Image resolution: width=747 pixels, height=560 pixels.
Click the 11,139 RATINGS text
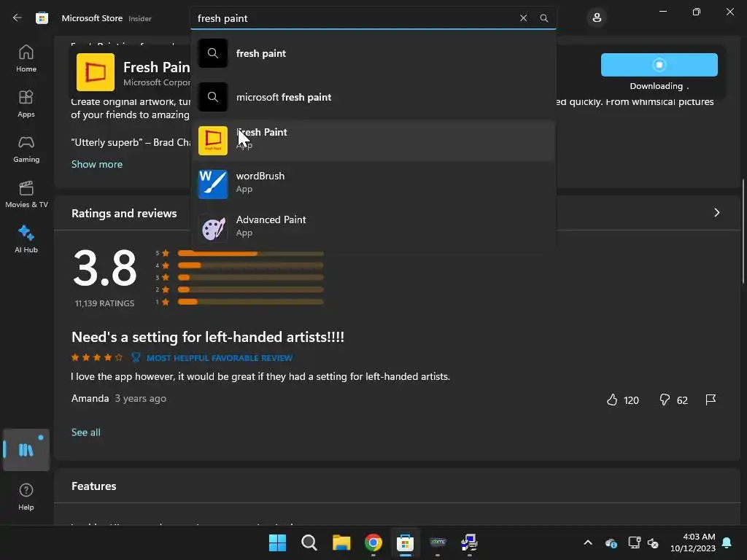(104, 303)
